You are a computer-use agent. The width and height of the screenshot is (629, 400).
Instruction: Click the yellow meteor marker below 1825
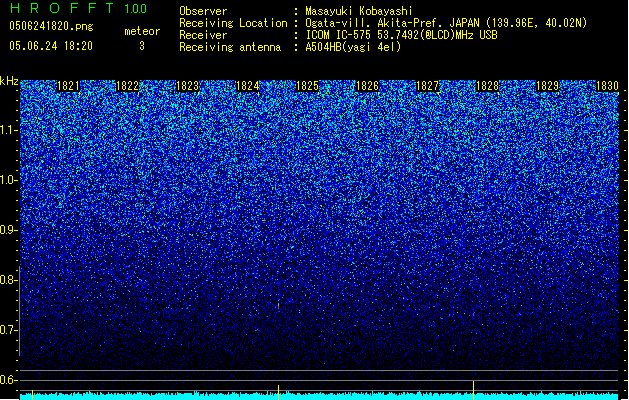click(279, 392)
